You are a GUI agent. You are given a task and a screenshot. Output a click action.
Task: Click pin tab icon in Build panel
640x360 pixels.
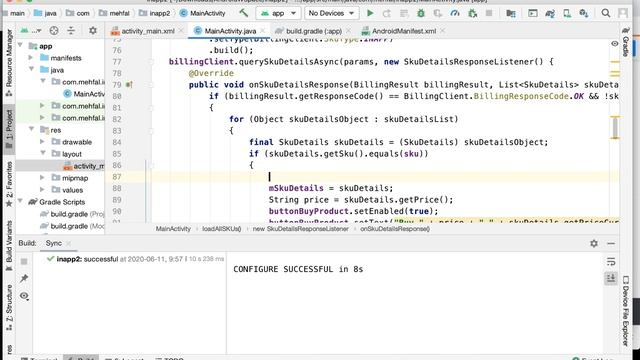pyautogui.click(x=24, y=278)
